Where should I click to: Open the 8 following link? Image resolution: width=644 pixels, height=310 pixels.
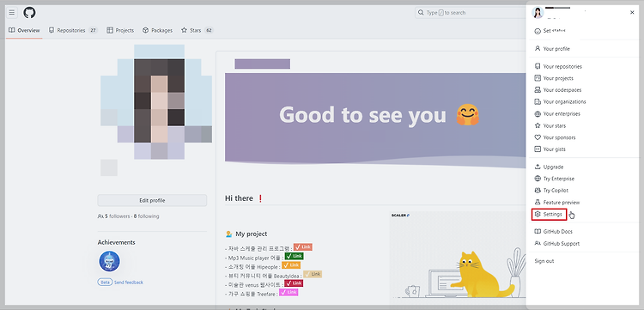pyautogui.click(x=146, y=216)
